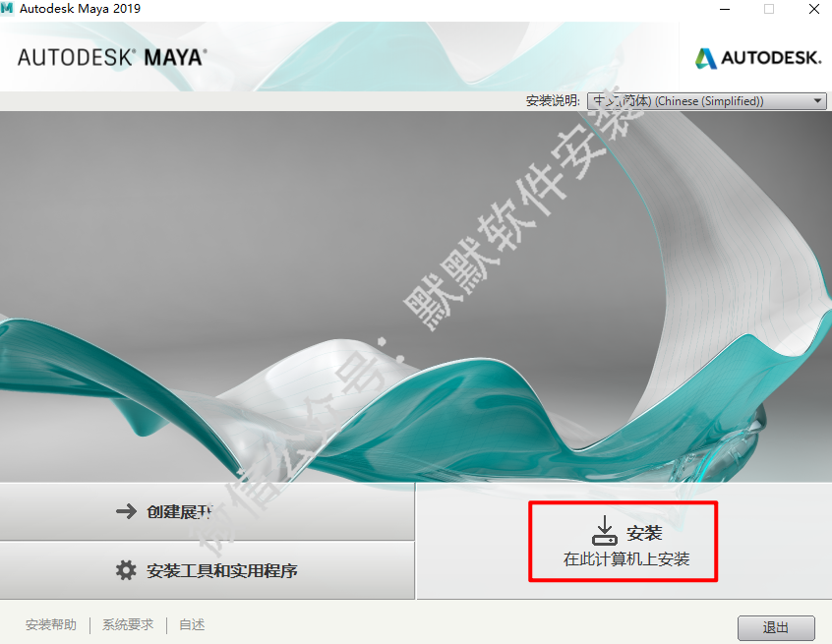This screenshot has width=832, height=644.
Task: Click 安装 在此计算机上安装 button
Action: [623, 542]
